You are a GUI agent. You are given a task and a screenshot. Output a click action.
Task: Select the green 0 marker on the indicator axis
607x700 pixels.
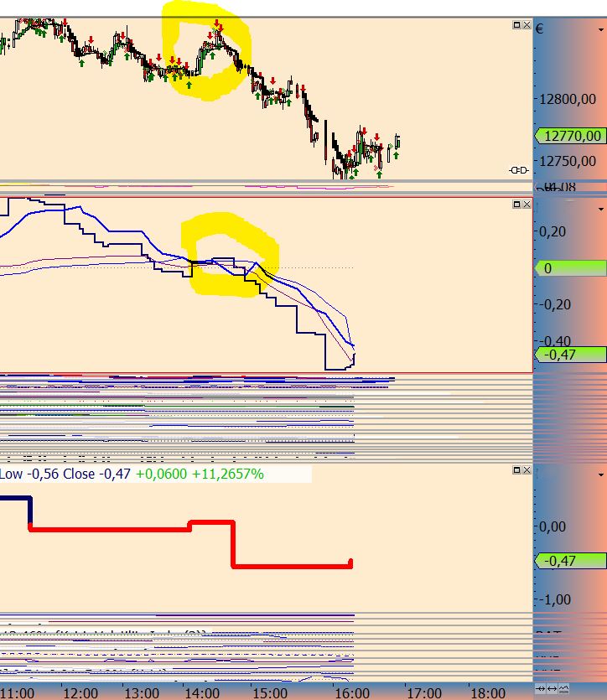coord(570,268)
